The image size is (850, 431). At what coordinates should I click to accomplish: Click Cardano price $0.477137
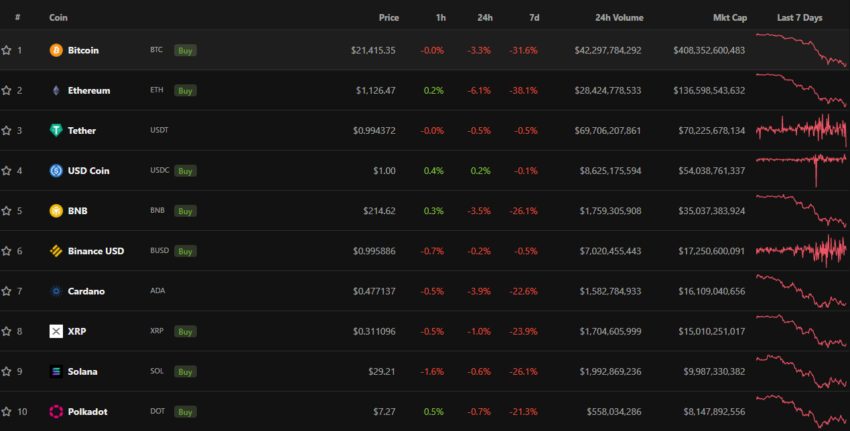coord(374,291)
